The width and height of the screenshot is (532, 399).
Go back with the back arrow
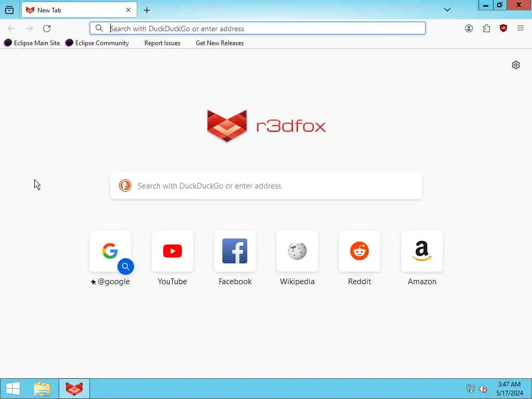coord(11,29)
